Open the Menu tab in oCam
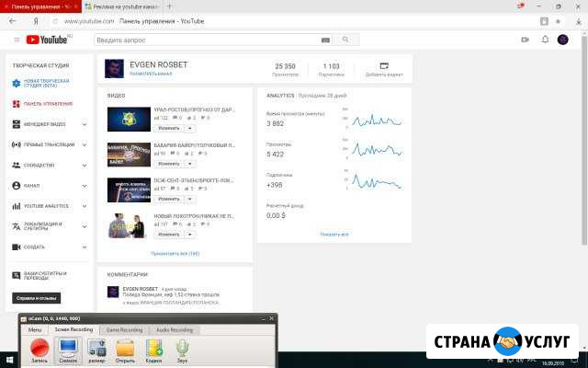Image resolution: width=588 pixels, height=368 pixels. click(35, 329)
